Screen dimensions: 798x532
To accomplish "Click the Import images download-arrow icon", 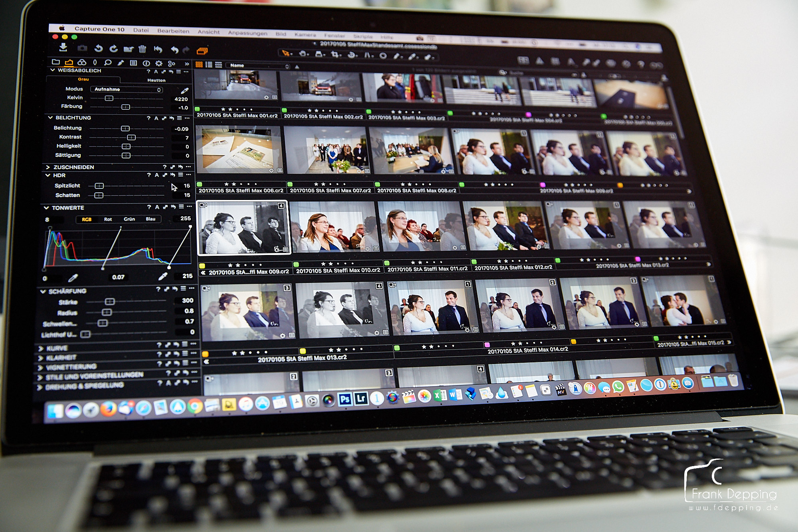I will pos(63,47).
